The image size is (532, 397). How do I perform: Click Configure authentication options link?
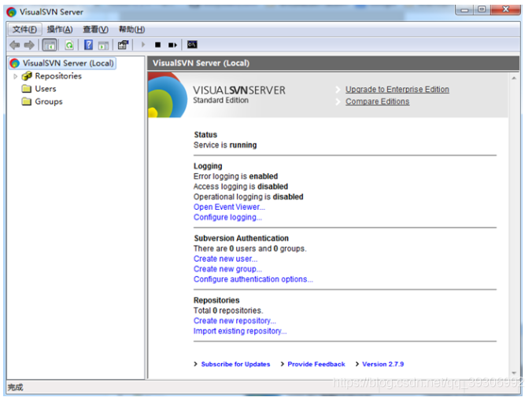click(253, 279)
